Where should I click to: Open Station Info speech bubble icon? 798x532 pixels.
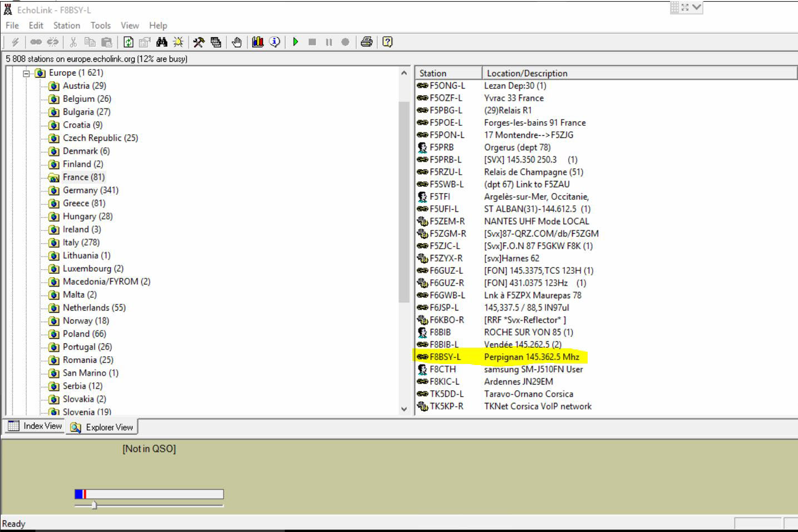pos(275,42)
